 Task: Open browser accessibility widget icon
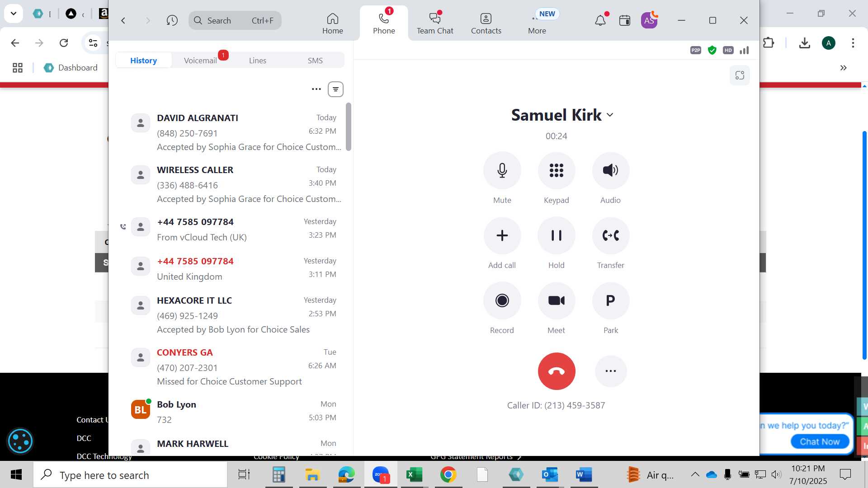click(x=20, y=441)
